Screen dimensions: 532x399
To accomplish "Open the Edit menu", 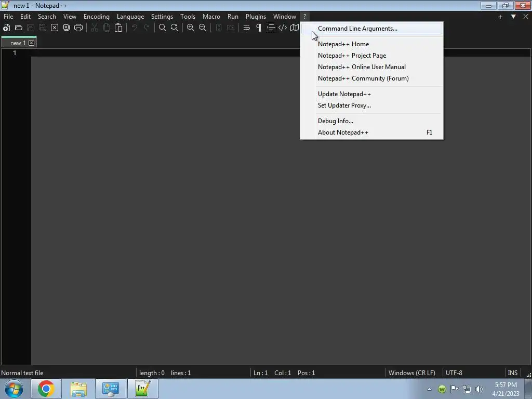I will pos(25,17).
